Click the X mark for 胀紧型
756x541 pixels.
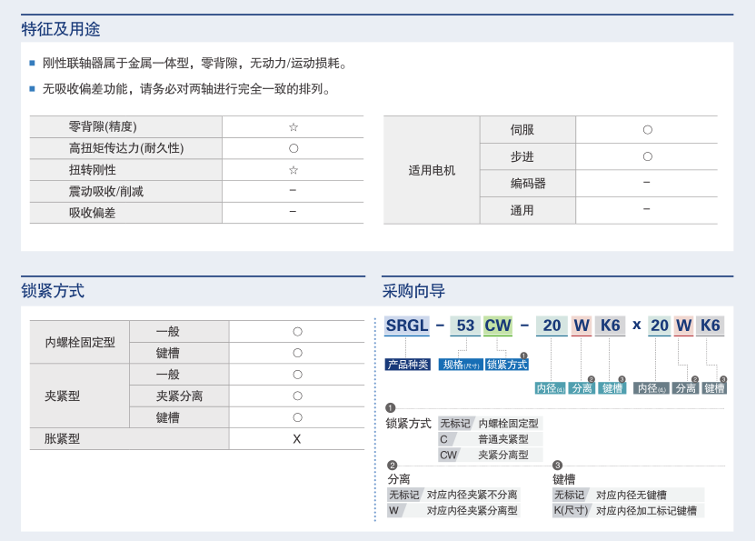click(296, 439)
